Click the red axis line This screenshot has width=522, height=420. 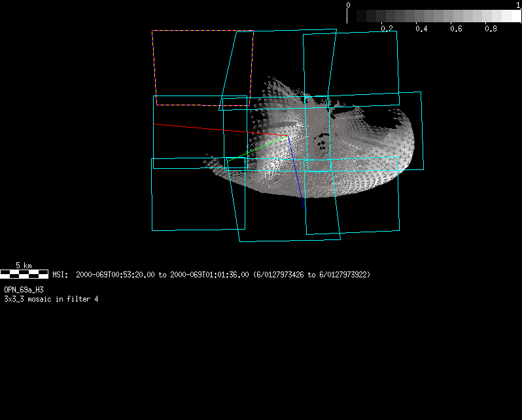(203, 129)
